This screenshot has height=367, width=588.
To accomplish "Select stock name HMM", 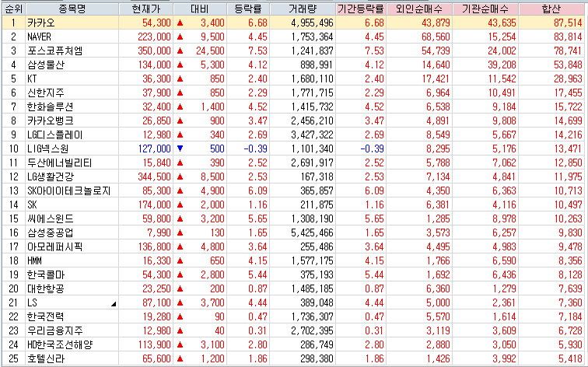I will [x=34, y=260].
